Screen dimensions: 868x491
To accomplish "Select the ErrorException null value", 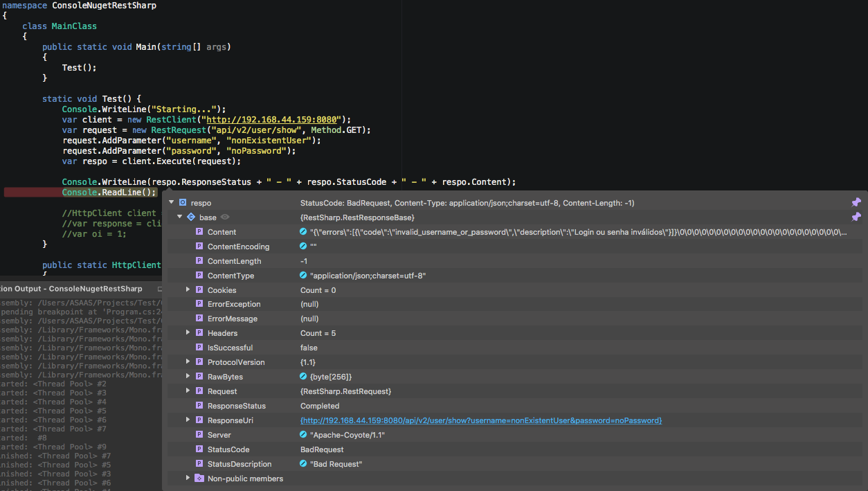I will click(x=309, y=304).
